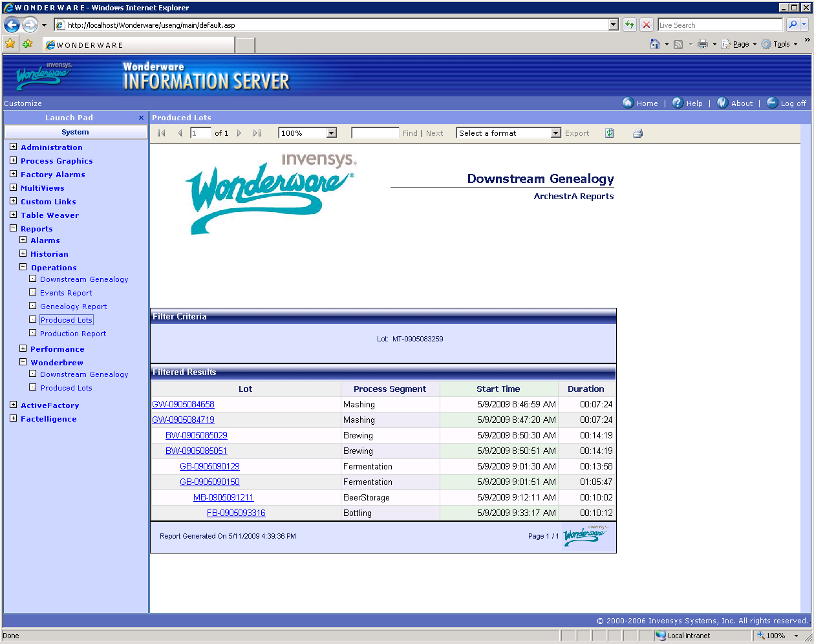Open Downstream Genealogy under Wonderbrew
This screenshot has width=814, height=644.
tap(84, 374)
